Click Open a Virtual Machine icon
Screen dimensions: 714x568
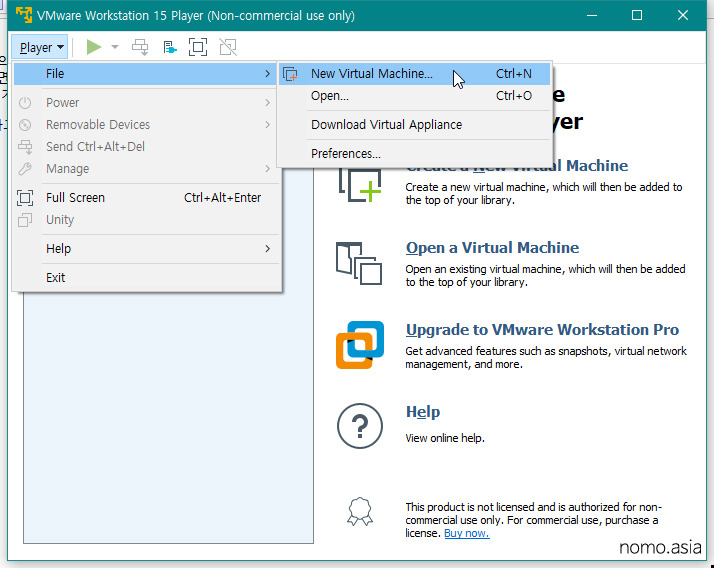(359, 263)
